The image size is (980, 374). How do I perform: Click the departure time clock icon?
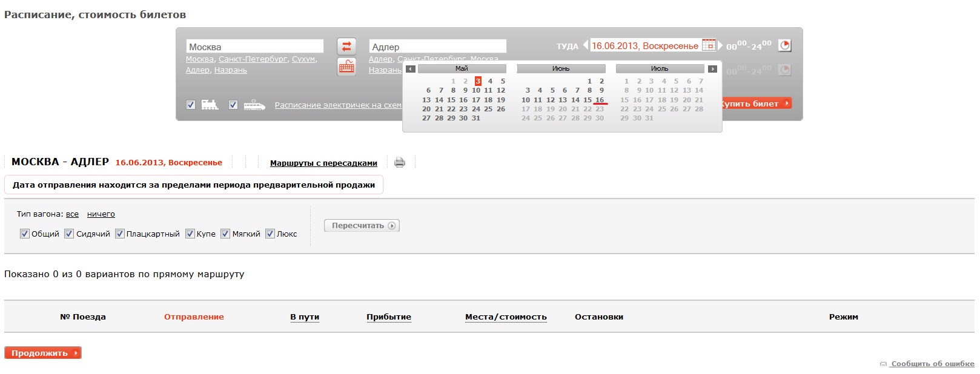pyautogui.click(x=784, y=45)
